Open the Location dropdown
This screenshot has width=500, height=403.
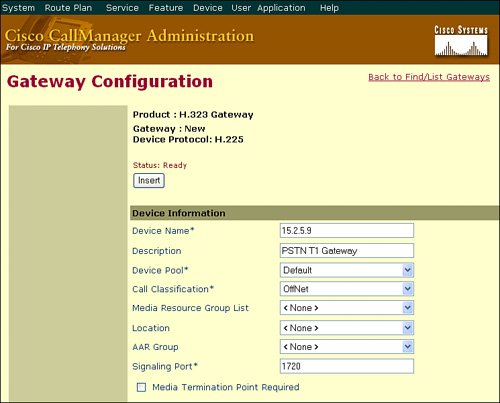(347, 328)
